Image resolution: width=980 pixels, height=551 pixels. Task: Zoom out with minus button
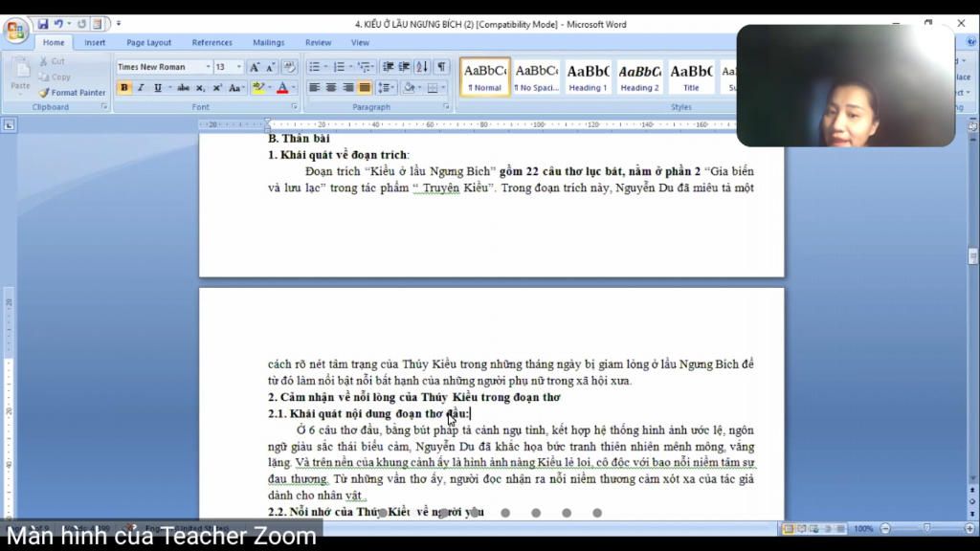[x=885, y=528]
